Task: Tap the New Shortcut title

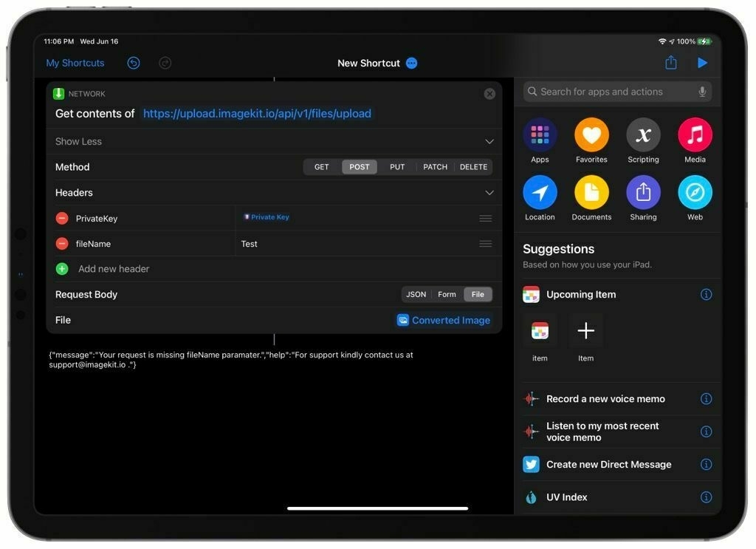Action: click(369, 64)
